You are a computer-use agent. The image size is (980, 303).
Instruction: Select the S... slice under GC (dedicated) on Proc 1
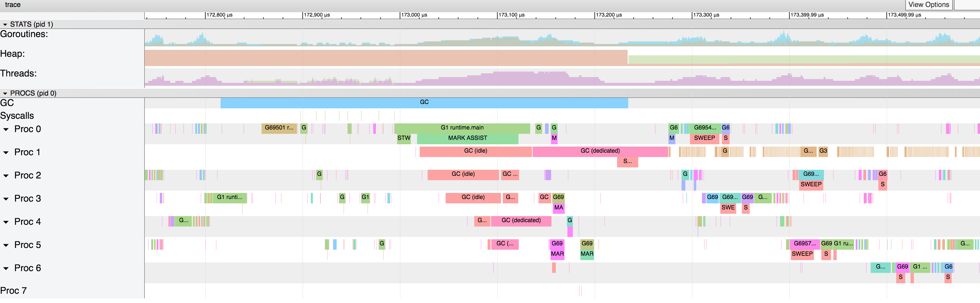(627, 162)
